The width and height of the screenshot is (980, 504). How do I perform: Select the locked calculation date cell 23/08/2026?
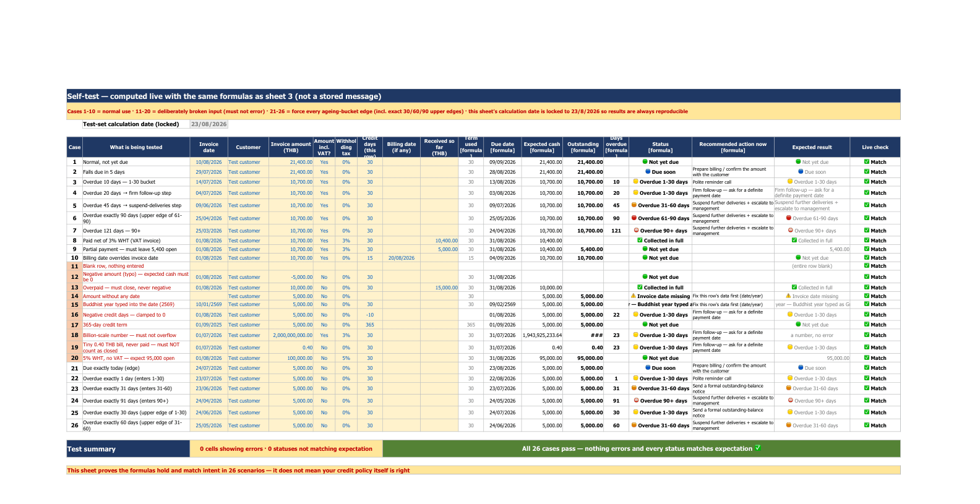coord(209,124)
